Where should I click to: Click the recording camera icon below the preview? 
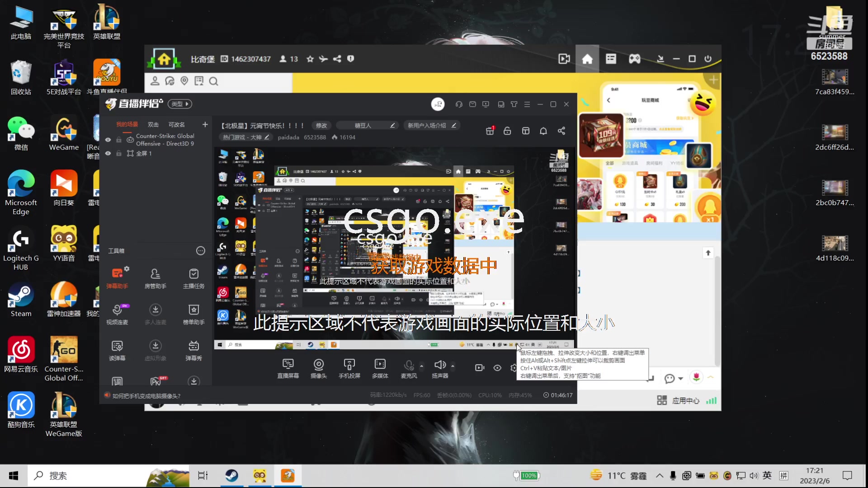[480, 368]
